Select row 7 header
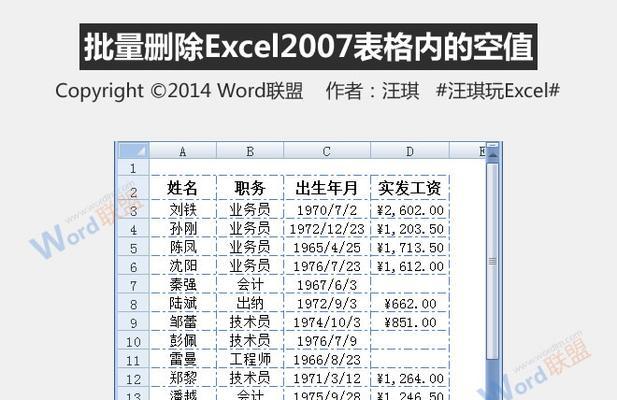Image resolution: width=617 pixels, height=400 pixels. click(x=133, y=285)
